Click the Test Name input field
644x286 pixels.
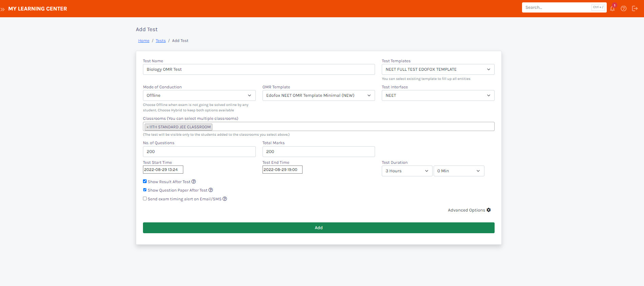pos(258,69)
